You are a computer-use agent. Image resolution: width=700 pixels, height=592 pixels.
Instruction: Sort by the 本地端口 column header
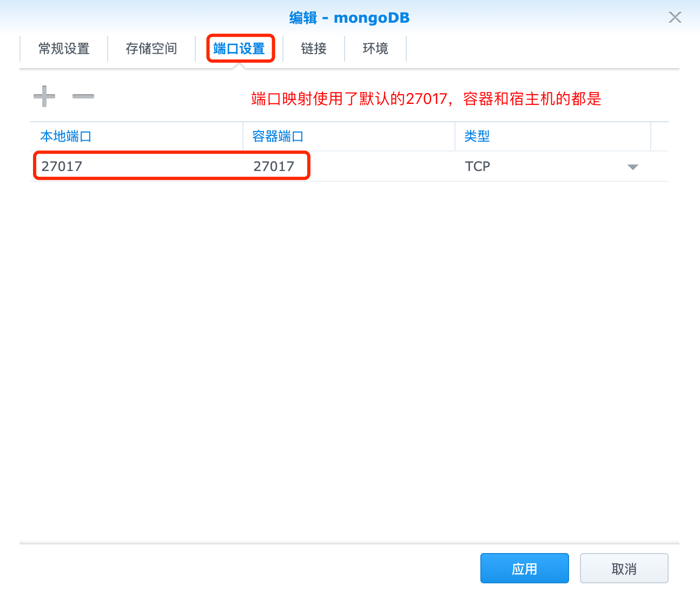tap(66, 136)
